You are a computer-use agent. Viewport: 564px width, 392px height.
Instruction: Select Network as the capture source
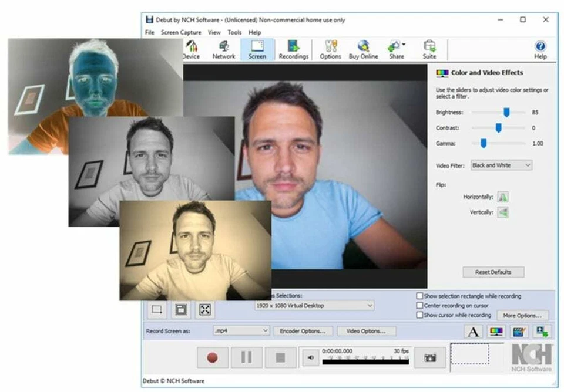coord(224,49)
